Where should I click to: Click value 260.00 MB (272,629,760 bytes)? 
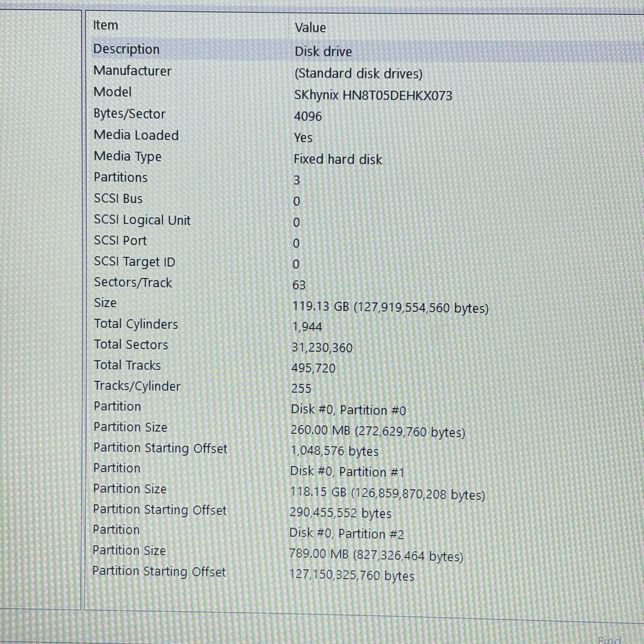point(378,431)
